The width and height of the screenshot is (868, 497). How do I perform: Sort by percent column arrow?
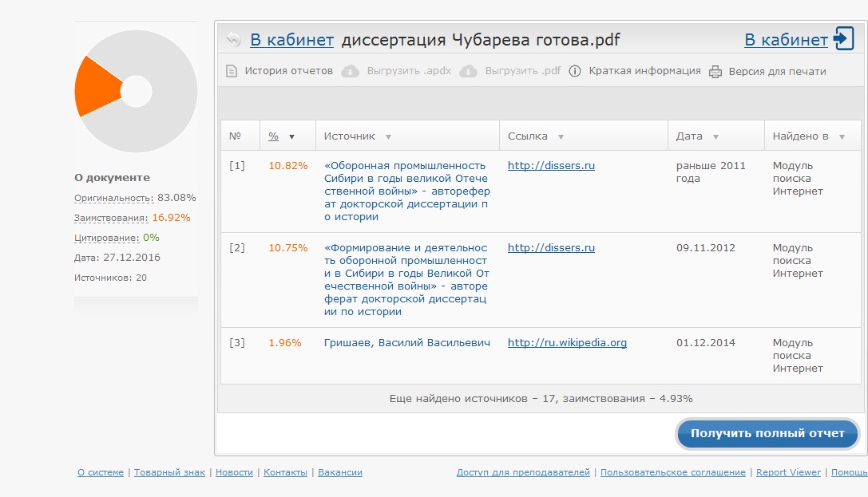[291, 137]
